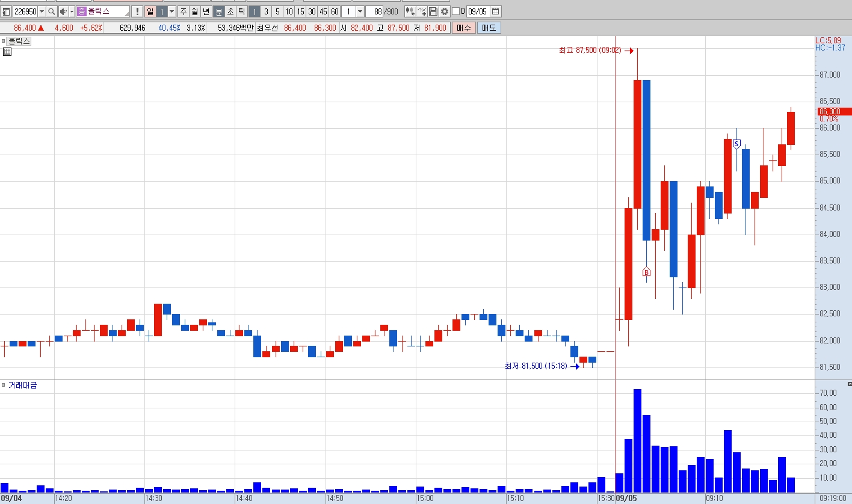852x504 pixels.
Task: Click the chart window menu icon left of 226950
Action: click(x=6, y=11)
